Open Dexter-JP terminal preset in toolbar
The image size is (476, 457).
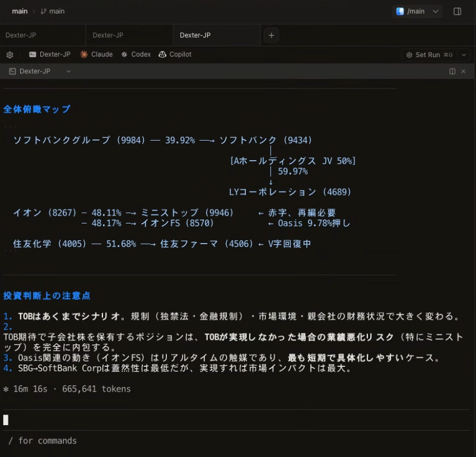[50, 54]
